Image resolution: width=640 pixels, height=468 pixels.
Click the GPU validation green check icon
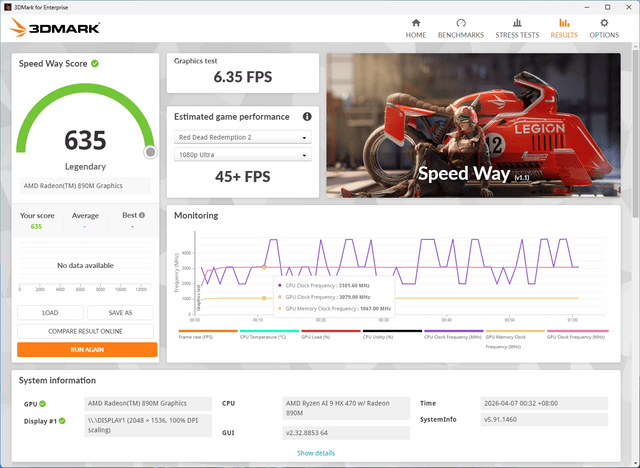point(42,404)
